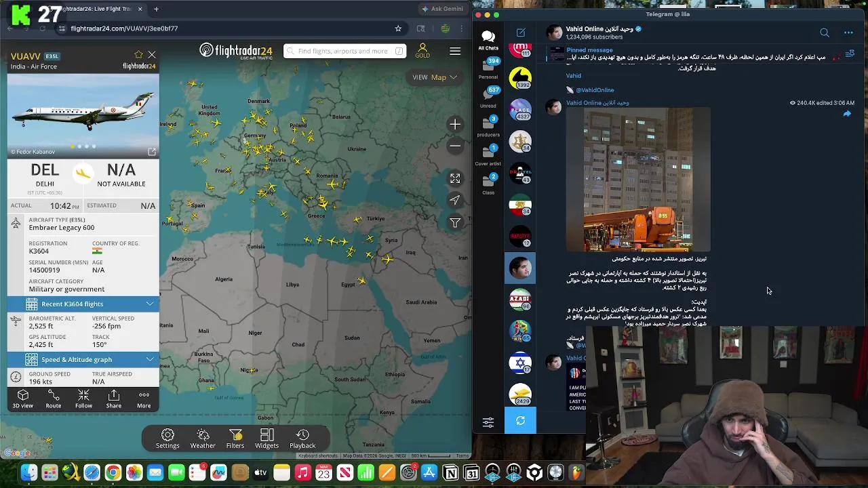Compose a new Telegram message

pyautogui.click(x=521, y=33)
